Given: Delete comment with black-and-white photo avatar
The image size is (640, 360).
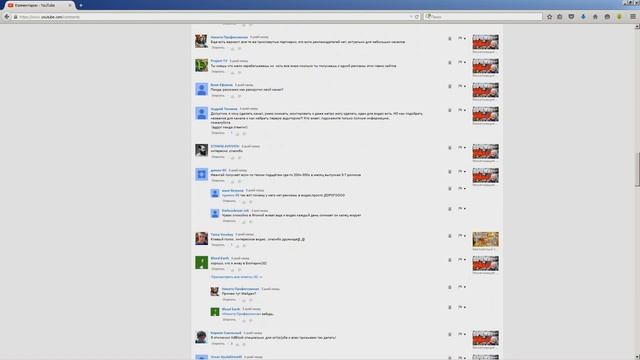Looking at the screenshot, I should pos(450,148).
